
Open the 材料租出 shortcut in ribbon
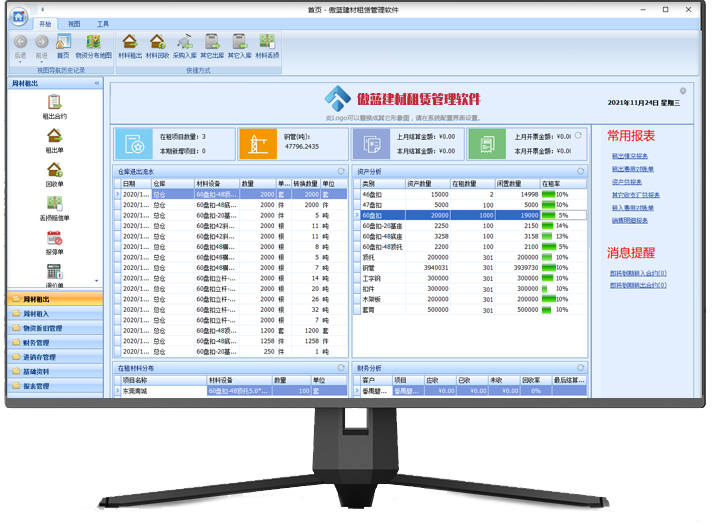tap(129, 45)
